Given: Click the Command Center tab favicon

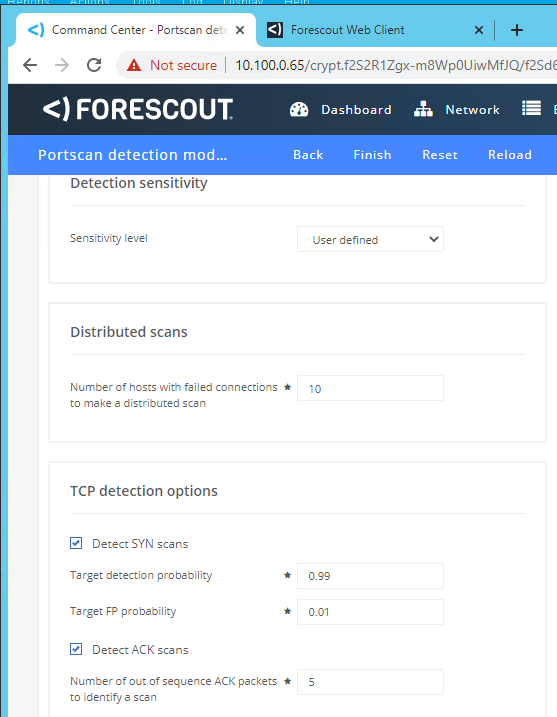Looking at the screenshot, I should click(36, 30).
